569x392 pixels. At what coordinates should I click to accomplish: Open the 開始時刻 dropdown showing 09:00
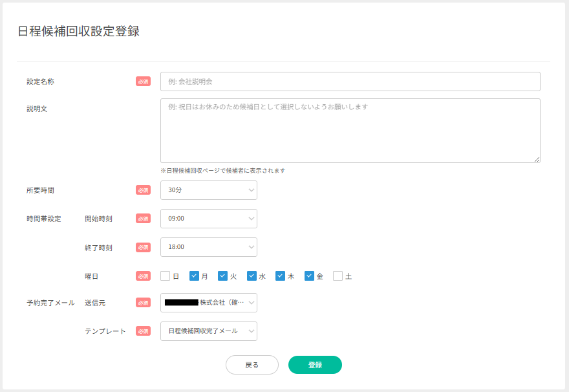click(x=208, y=219)
